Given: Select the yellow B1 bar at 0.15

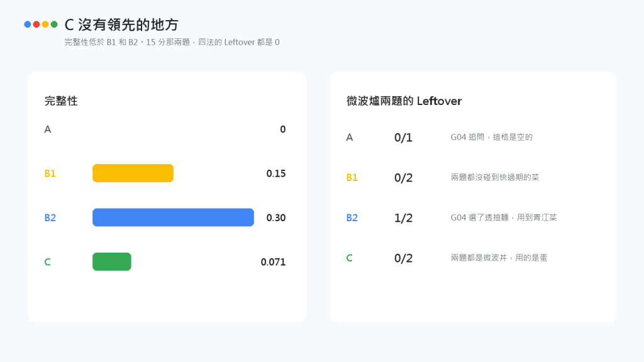Looking at the screenshot, I should pos(133,173).
